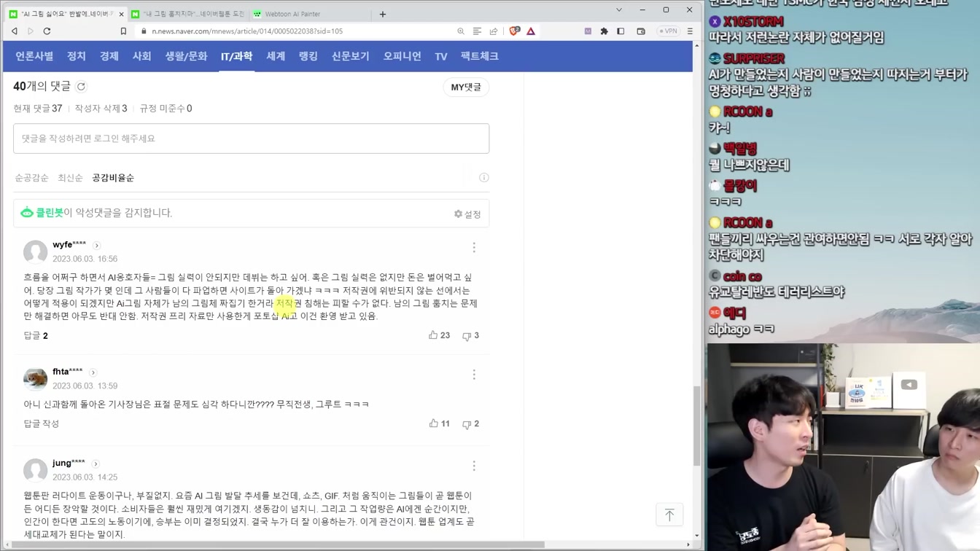Screen dimensions: 980x551
Task: Open the browser hamburger menu
Action: [690, 31]
